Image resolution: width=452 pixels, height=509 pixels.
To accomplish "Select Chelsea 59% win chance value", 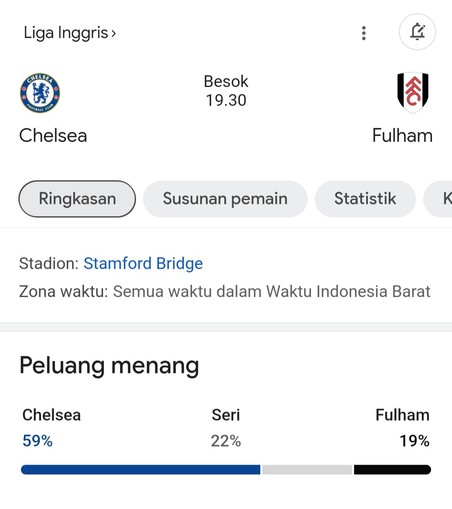I will 37,441.
